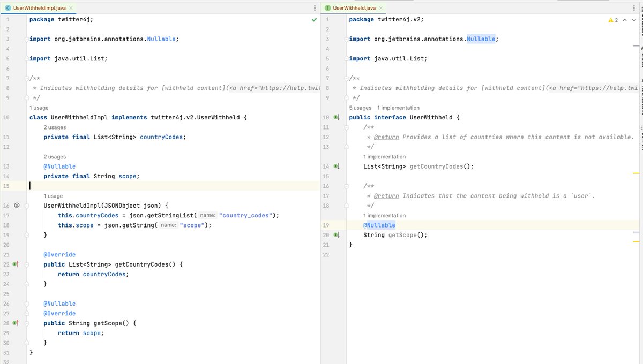
Task: Click implemented gutter icon on interface UserWithheld line
Action: 337,117
